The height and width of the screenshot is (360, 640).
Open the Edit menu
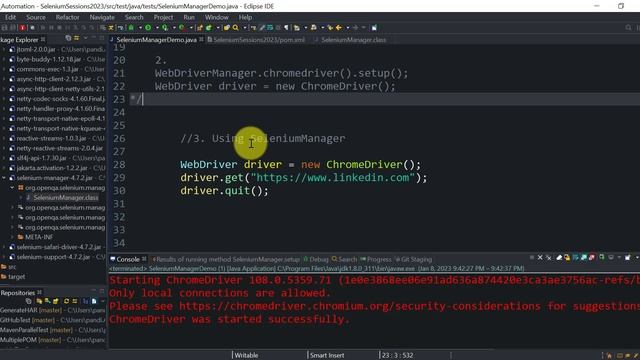coord(11,17)
